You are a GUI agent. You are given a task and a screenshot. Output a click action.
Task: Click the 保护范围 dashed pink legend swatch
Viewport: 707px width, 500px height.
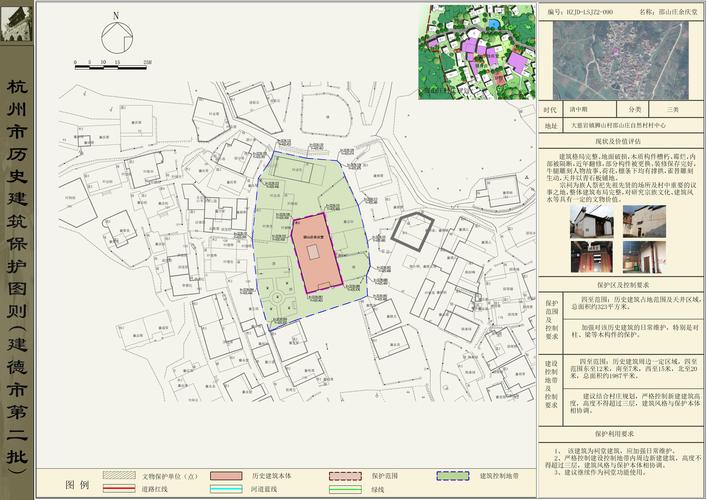click(345, 476)
